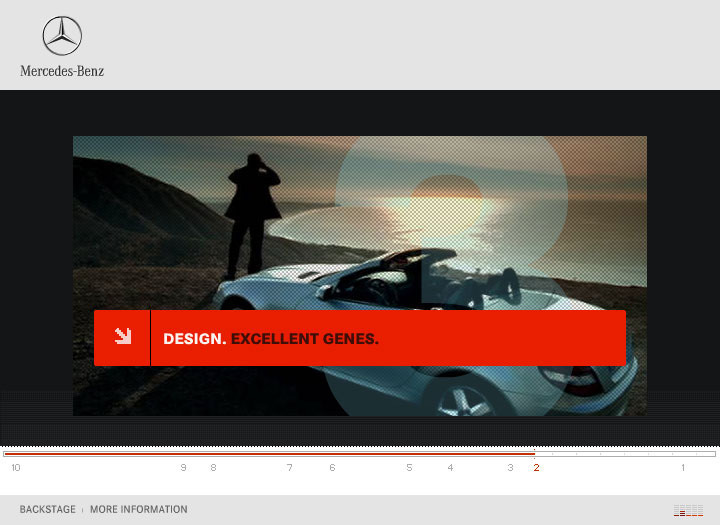
Task: Jump to timeline chapter 1
Action: point(683,468)
